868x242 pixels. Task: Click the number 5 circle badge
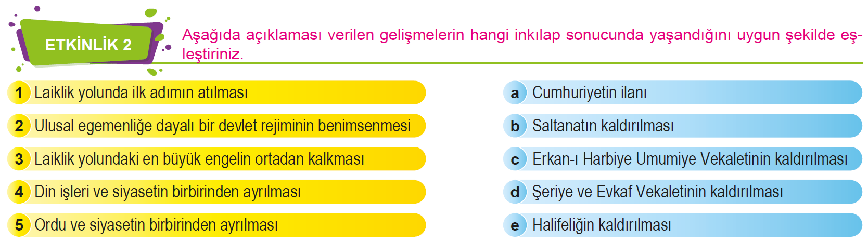point(19,225)
